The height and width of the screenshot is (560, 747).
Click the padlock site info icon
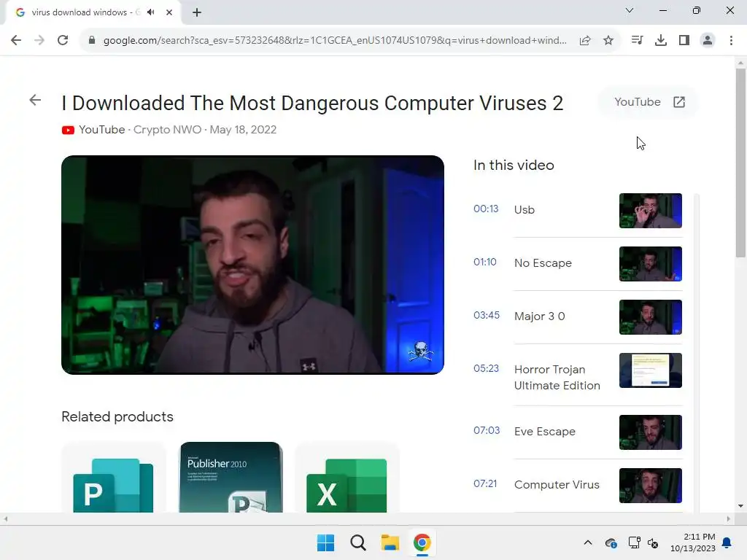[92, 40]
